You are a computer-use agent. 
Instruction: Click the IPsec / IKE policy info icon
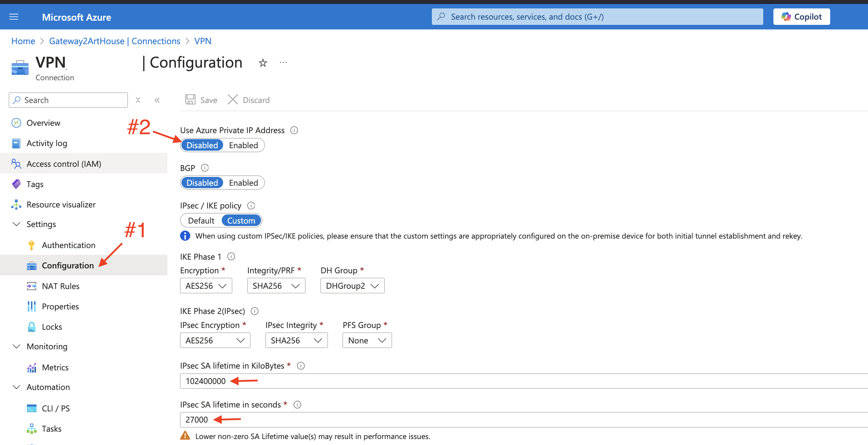pyautogui.click(x=251, y=206)
